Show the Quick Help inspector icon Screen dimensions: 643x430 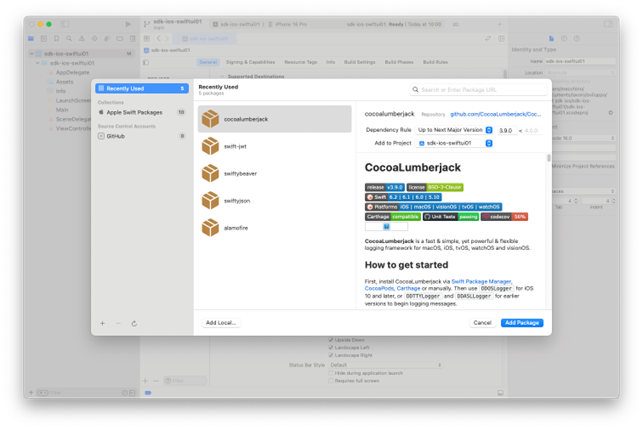point(577,39)
